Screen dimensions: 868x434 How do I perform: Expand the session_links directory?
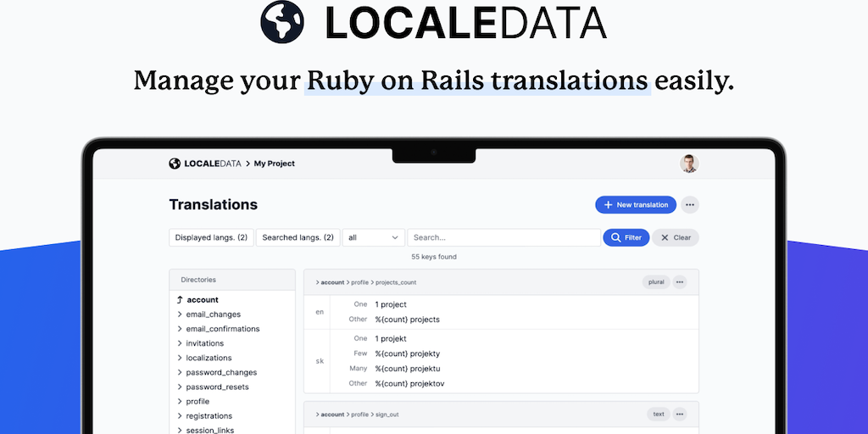(205, 430)
